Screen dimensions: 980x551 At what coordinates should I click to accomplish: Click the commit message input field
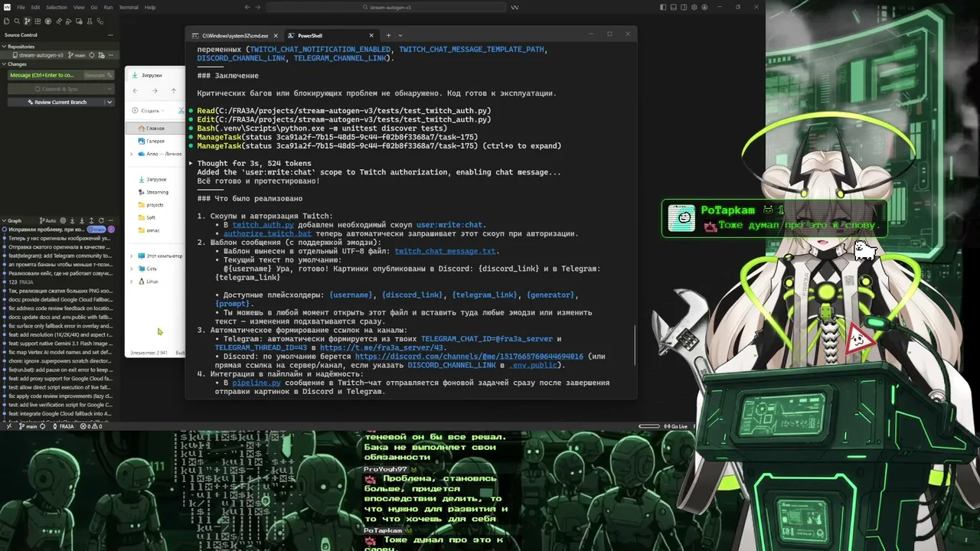click(x=45, y=75)
